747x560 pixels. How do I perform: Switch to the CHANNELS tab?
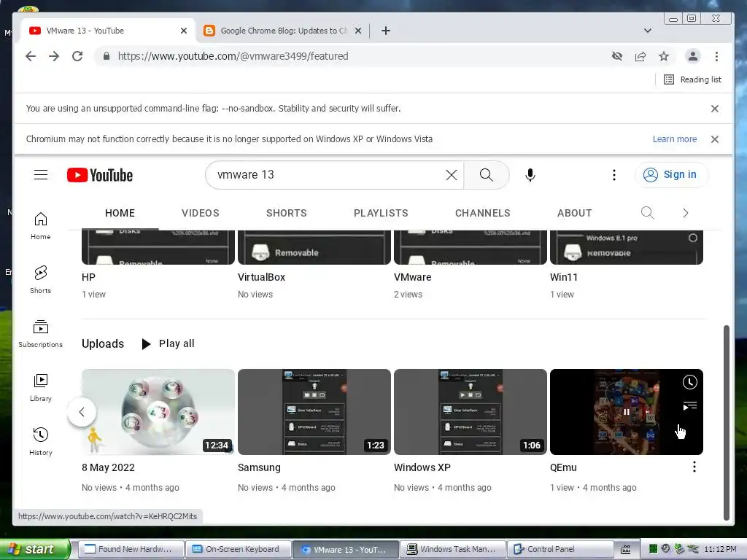coord(483,213)
